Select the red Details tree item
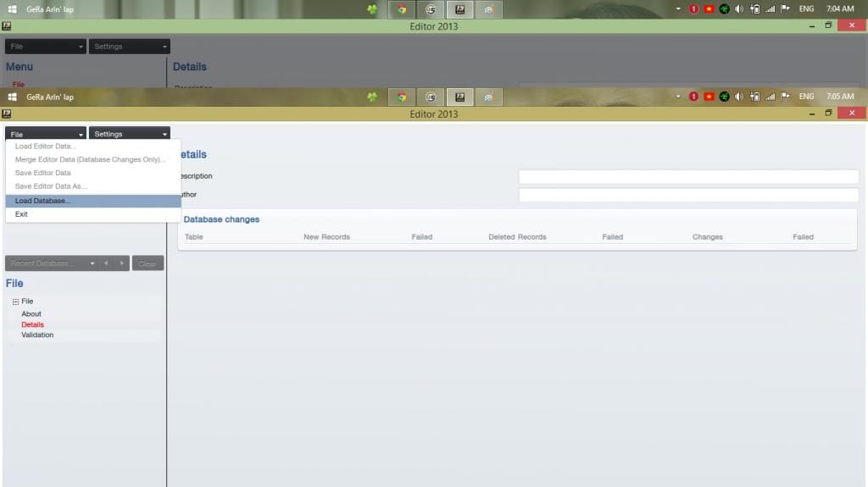The height and width of the screenshot is (487, 868). pos(32,324)
